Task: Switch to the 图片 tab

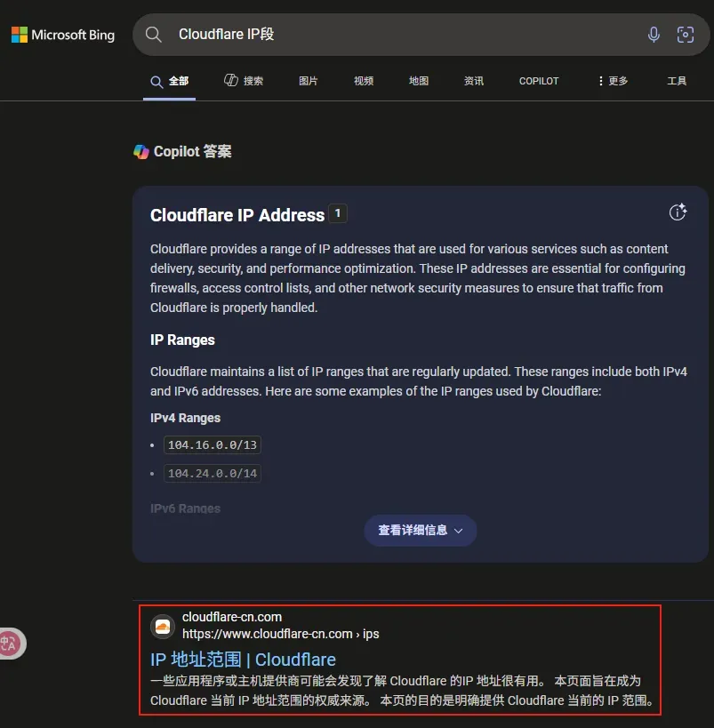Action: pyautogui.click(x=309, y=81)
